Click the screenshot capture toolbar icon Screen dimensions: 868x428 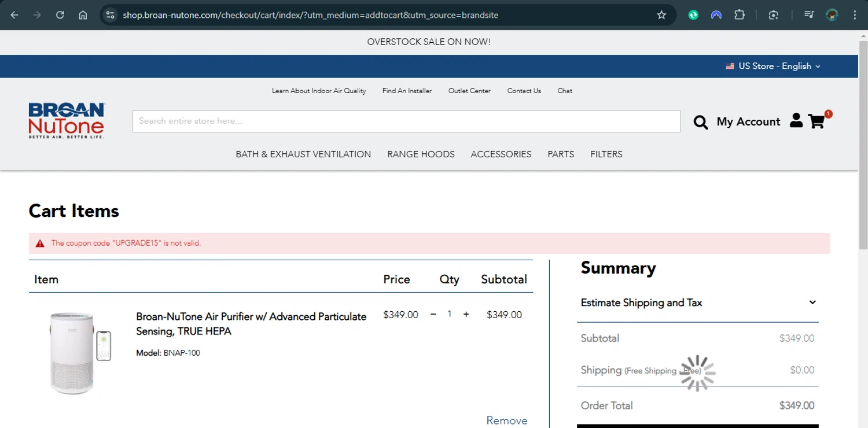pos(774,15)
